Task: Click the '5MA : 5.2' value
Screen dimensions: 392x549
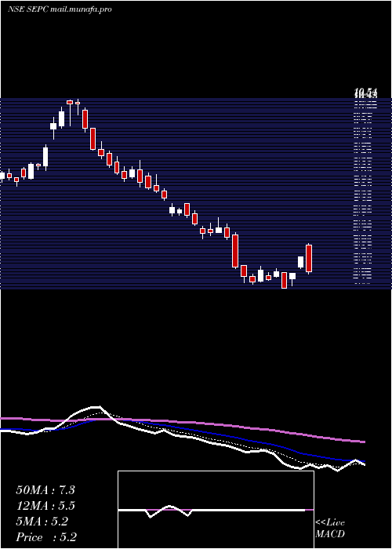Action: (42, 522)
